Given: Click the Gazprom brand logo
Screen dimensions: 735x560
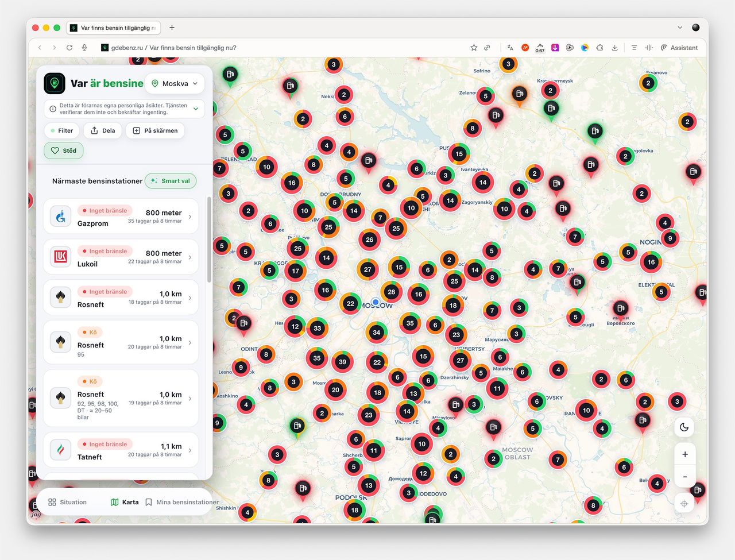Looking at the screenshot, I should (61, 217).
